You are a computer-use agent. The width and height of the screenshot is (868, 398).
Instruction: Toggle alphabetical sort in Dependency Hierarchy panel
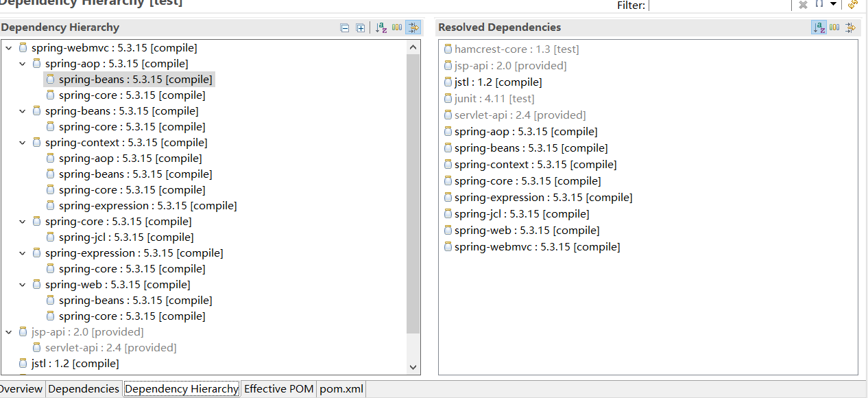[x=381, y=27]
